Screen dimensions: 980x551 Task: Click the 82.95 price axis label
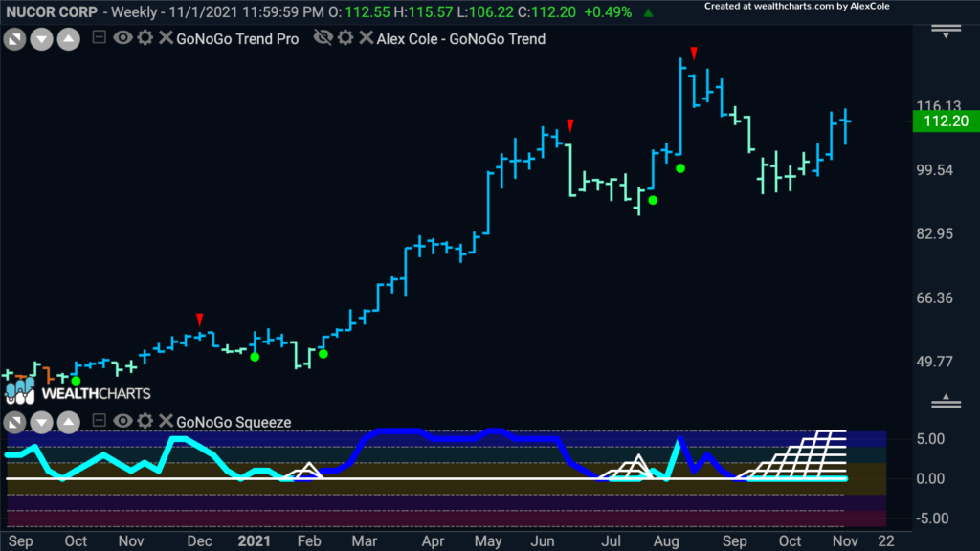pos(934,233)
